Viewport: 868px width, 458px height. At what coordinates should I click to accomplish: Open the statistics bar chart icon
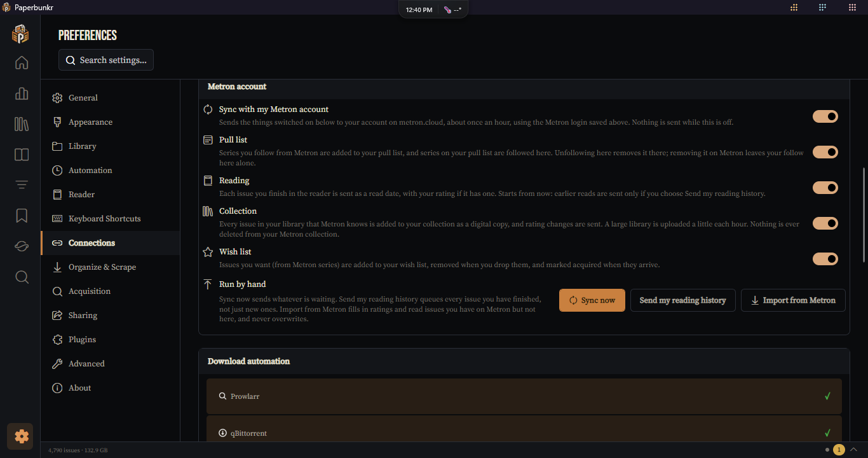click(22, 94)
